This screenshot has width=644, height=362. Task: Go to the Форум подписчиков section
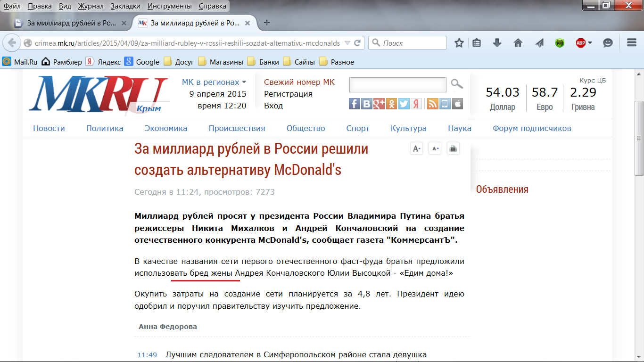point(532,128)
